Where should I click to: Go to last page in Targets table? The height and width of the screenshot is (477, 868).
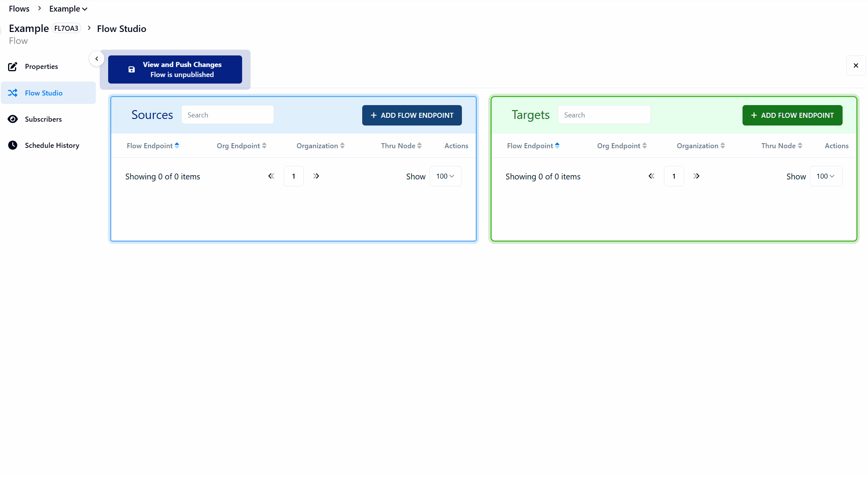(696, 176)
